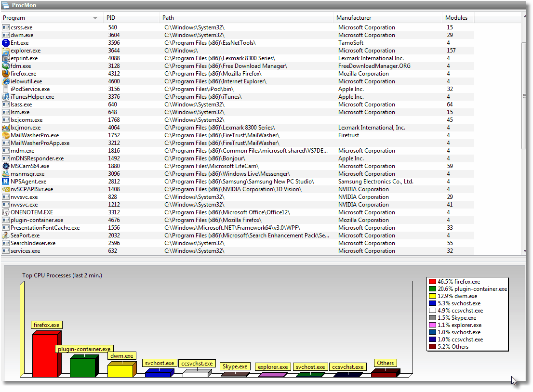Image resolution: width=533 pixels, height=392 pixels.
Task: Click the MSCamS64.exe LifeCam icon
Action: 5,166
